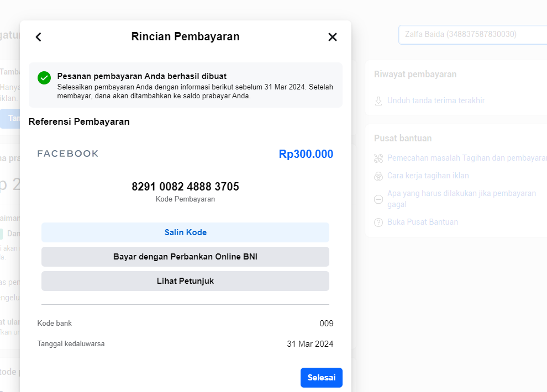Click the green success checkmark icon

tap(44, 78)
